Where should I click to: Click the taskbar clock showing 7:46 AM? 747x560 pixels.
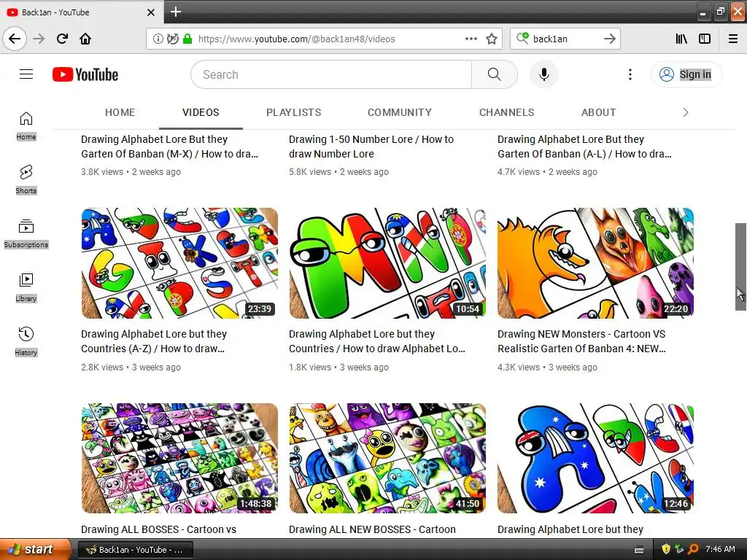point(720,550)
